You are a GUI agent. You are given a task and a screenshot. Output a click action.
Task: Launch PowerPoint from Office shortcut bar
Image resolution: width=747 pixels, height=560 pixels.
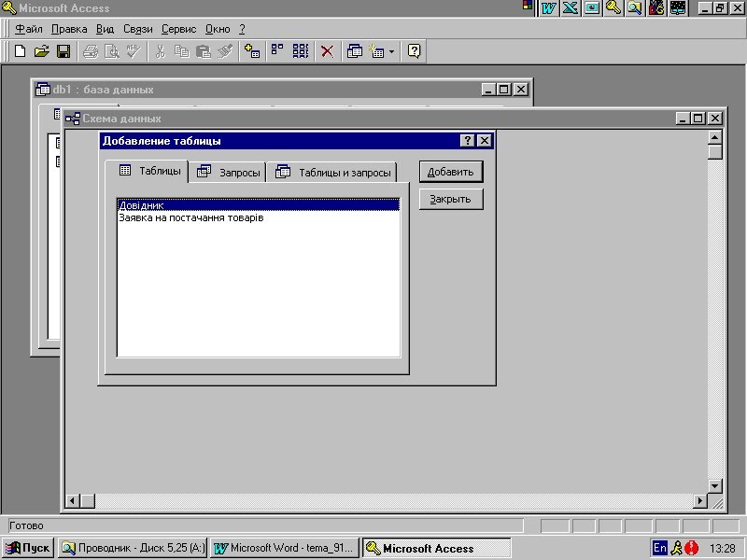592,8
